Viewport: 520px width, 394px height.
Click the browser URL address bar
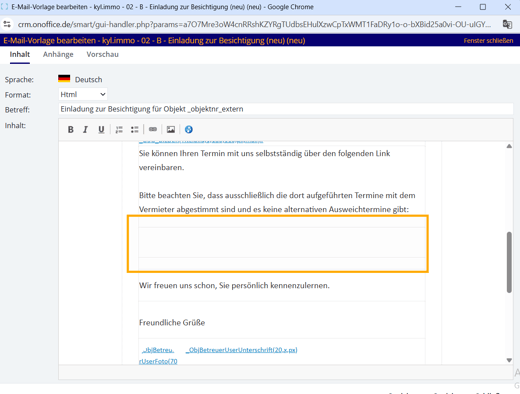[254, 24]
